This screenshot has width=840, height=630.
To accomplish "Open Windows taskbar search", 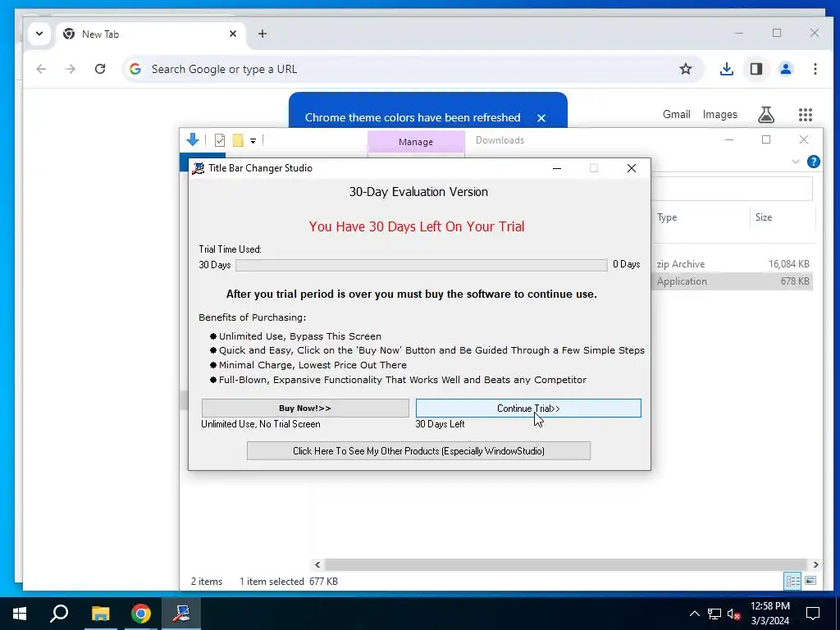I will [x=59, y=614].
